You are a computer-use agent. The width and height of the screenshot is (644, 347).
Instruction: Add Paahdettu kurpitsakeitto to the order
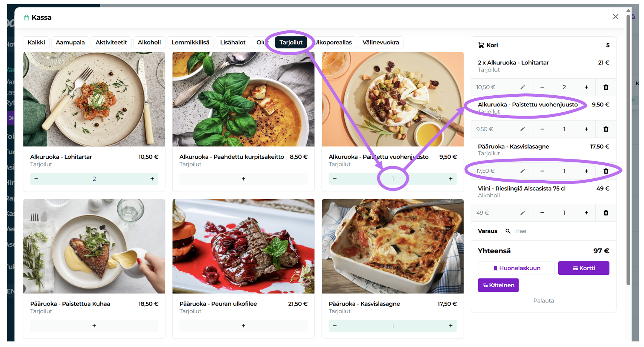pos(243,179)
